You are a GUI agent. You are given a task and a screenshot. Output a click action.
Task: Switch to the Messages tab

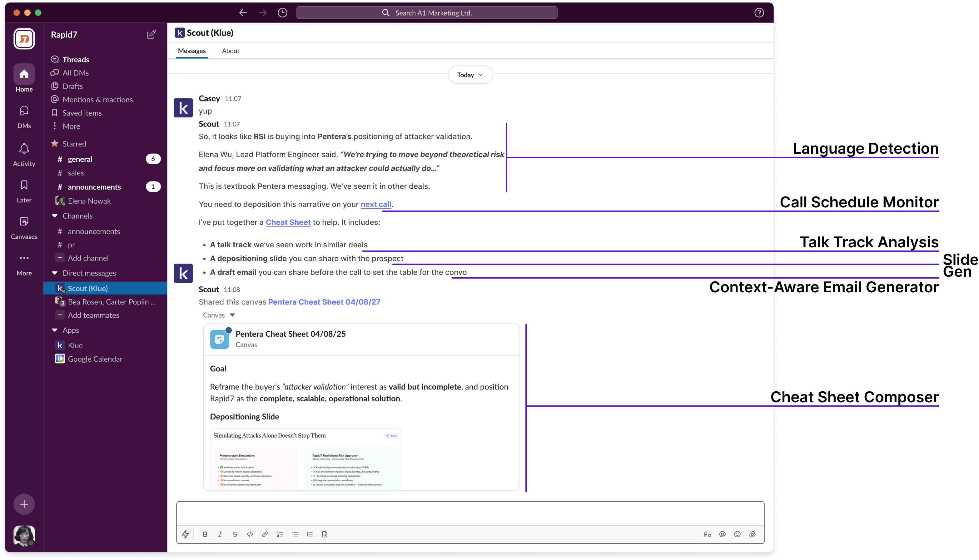[192, 51]
